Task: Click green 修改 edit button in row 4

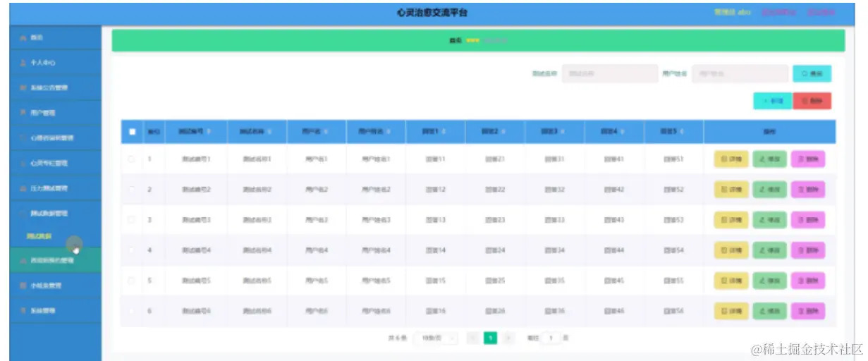Action: (770, 250)
